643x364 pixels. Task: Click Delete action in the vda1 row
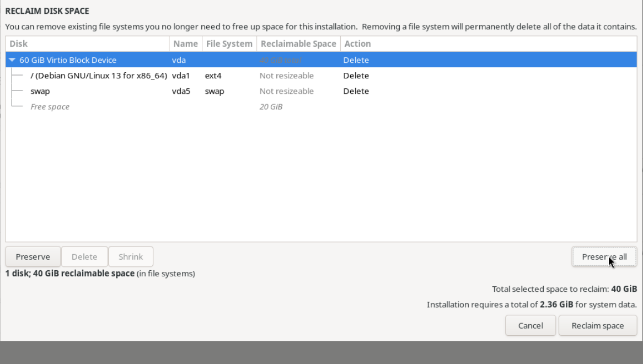[x=356, y=76]
